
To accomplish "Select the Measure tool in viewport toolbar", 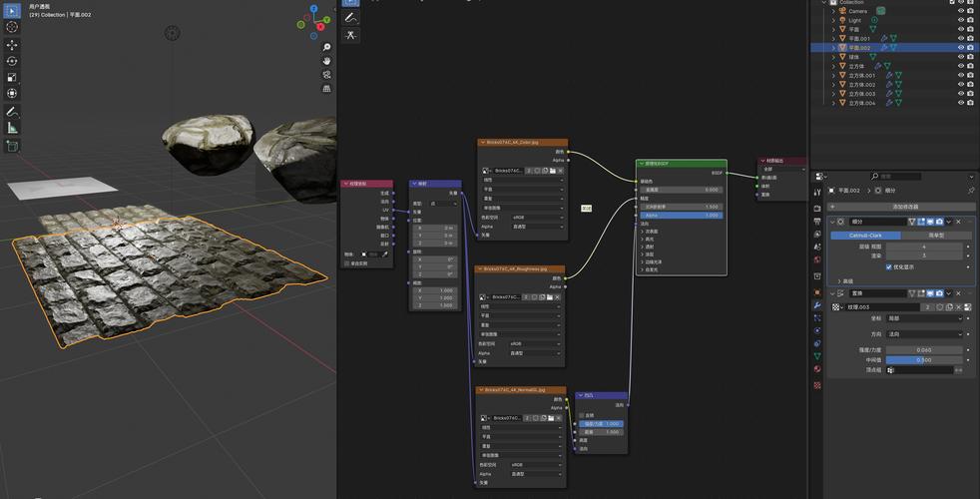I will point(12,128).
